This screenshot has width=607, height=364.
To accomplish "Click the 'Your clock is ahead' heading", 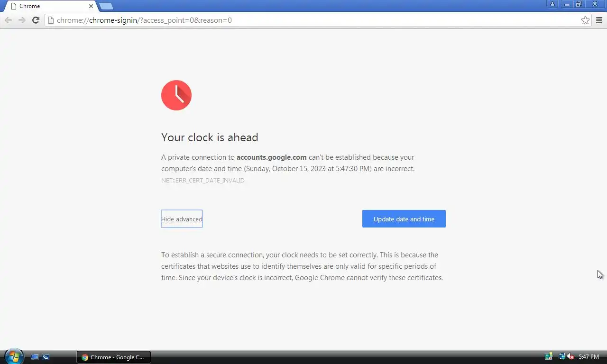I will pos(210,137).
